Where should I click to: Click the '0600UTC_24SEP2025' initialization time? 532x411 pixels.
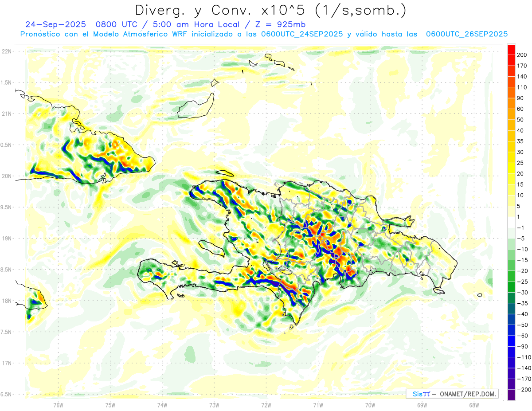tap(301, 34)
